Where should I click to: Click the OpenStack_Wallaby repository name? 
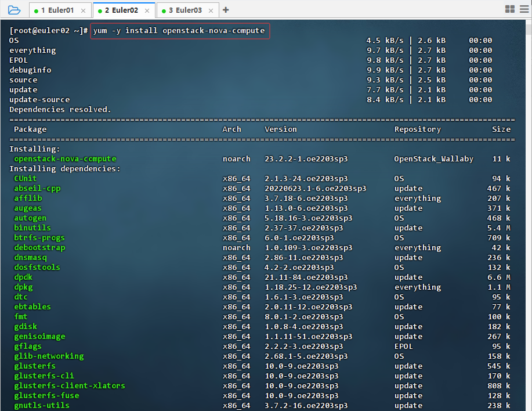pyautogui.click(x=433, y=159)
